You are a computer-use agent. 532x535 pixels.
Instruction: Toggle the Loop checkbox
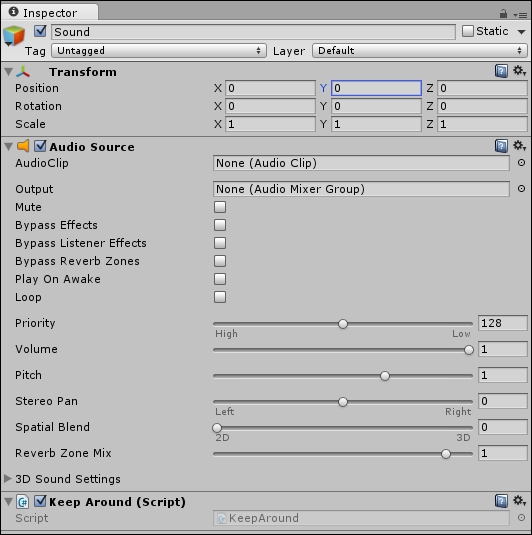click(x=220, y=297)
